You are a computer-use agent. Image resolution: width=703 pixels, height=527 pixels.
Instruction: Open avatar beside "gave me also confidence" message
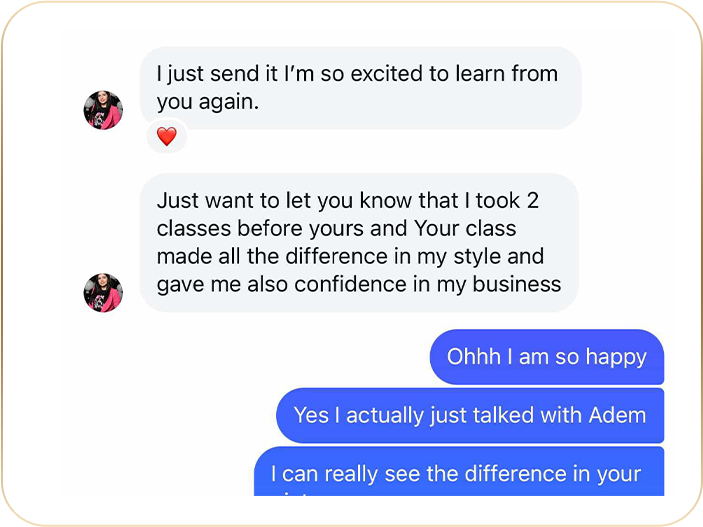click(x=103, y=292)
